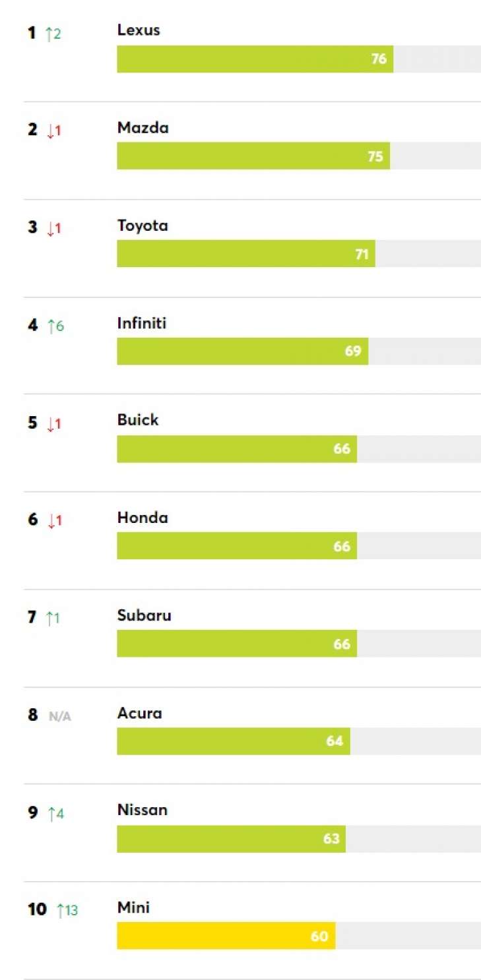This screenshot has height=980, width=481.
Task: Click the green up 6 arrow for Infiniti
Action: pos(51,326)
